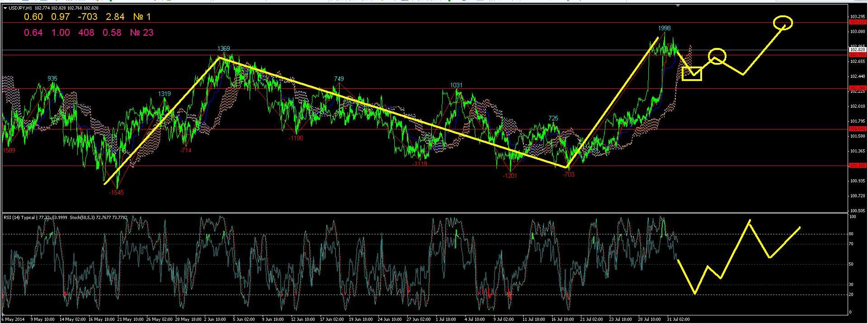
Task: Click 31 Jul 02:00 on the time axis
Action: 677,319
